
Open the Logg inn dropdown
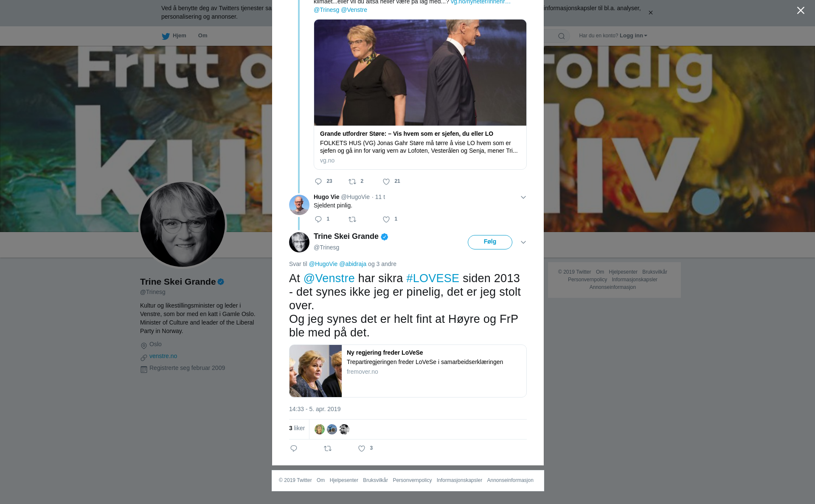(x=633, y=36)
